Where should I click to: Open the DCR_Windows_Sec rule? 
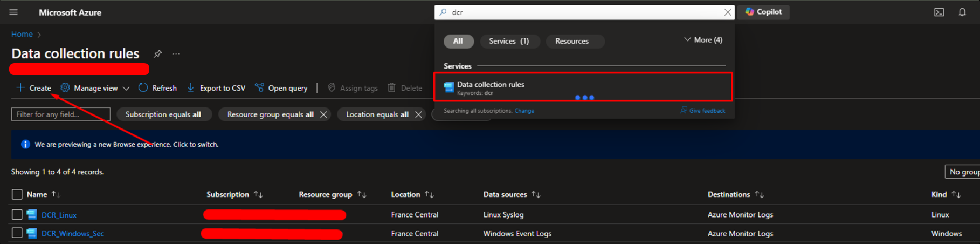[73, 234]
